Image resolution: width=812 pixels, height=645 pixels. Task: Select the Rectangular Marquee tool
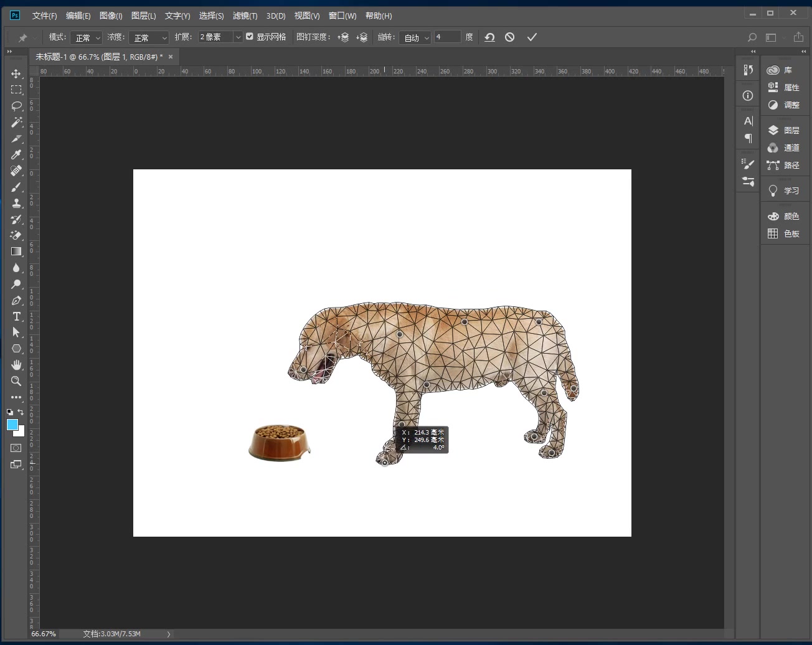[x=16, y=90]
